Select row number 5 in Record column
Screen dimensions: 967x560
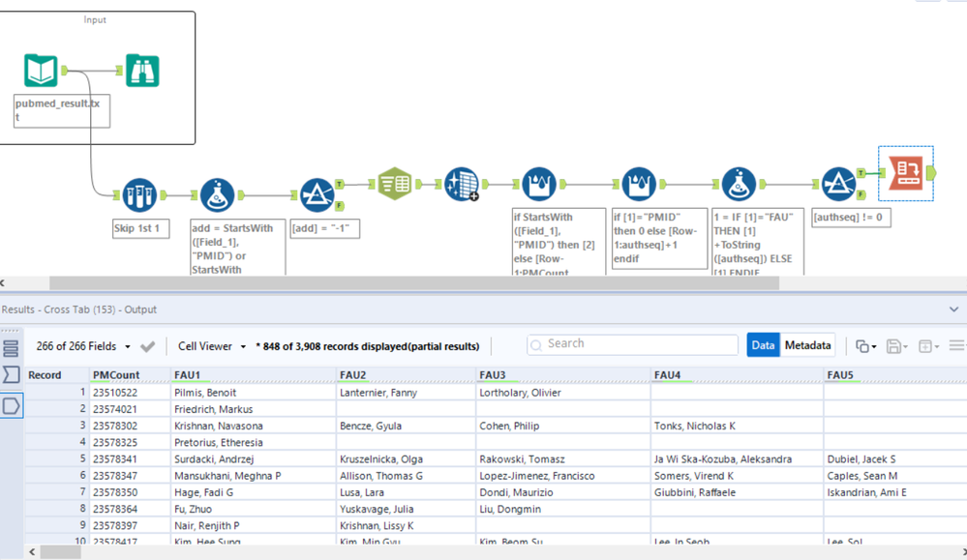[57, 459]
